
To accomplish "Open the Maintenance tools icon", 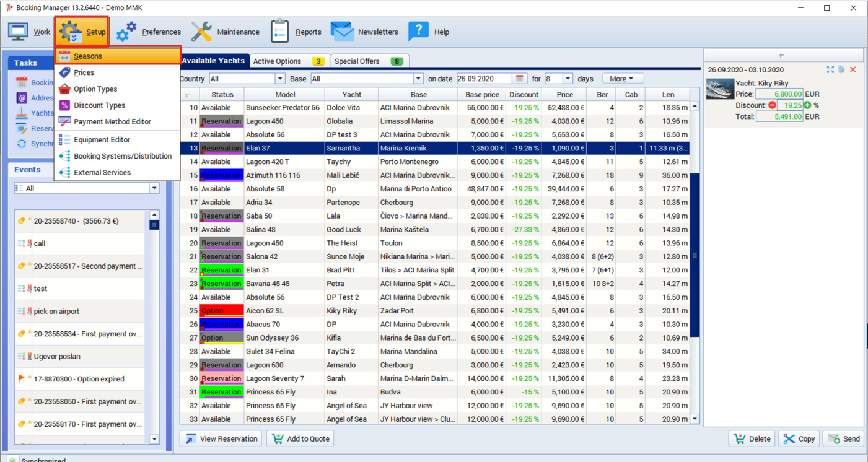I will tap(201, 32).
